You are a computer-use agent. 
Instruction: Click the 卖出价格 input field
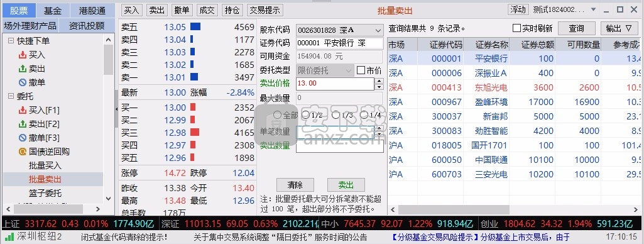335,84
